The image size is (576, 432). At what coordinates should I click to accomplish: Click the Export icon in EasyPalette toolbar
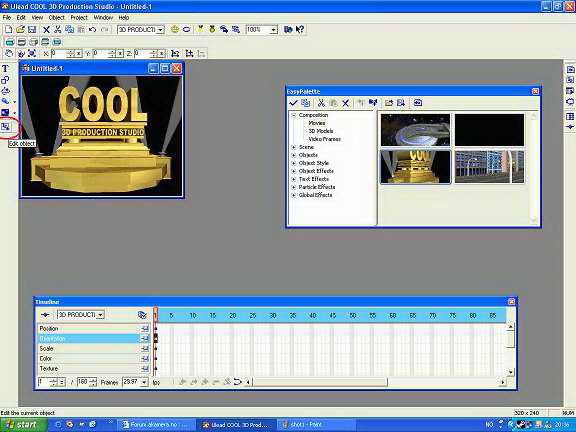pos(401,103)
